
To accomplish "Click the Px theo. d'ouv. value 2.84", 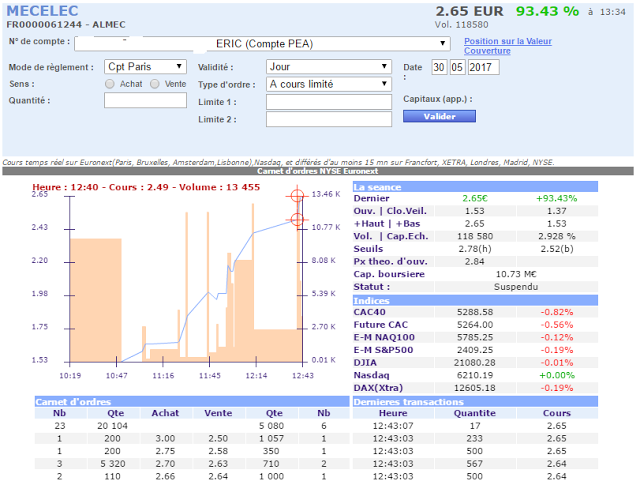I will [475, 262].
